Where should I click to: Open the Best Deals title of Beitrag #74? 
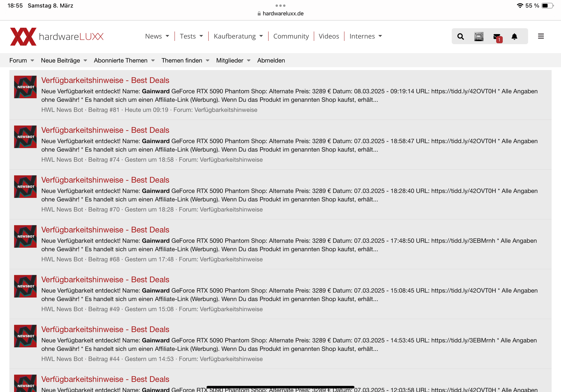click(x=105, y=130)
